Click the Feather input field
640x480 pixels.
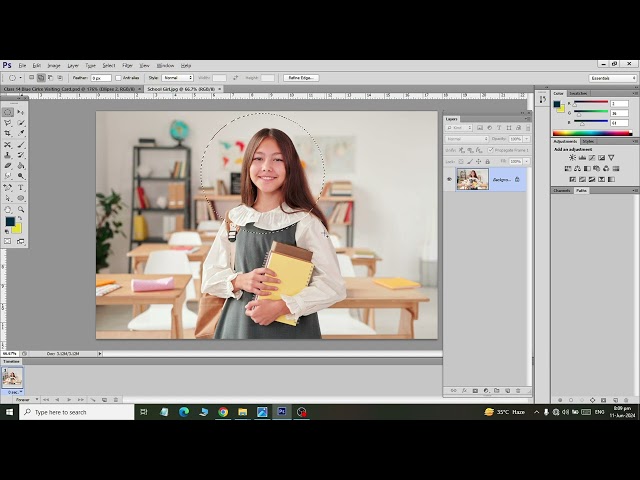(101, 78)
